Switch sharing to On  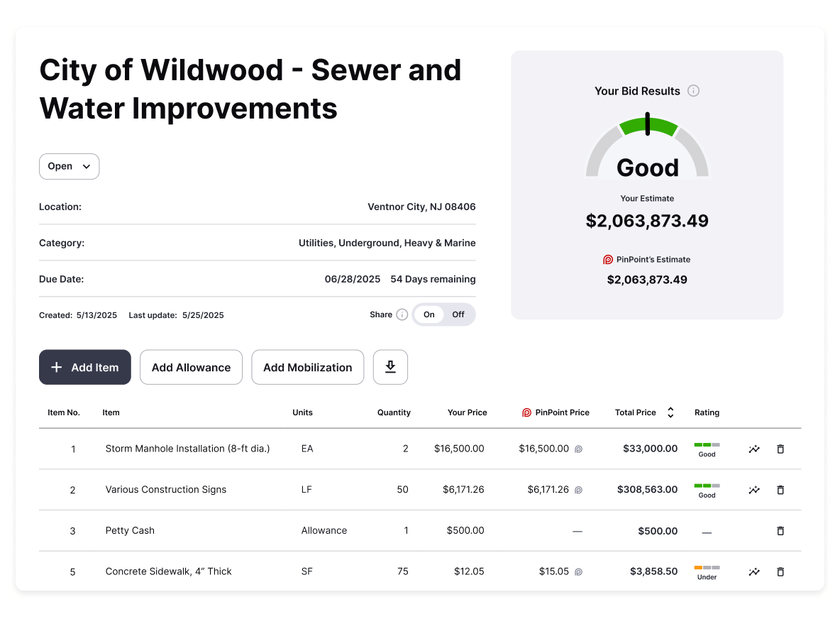click(x=429, y=314)
